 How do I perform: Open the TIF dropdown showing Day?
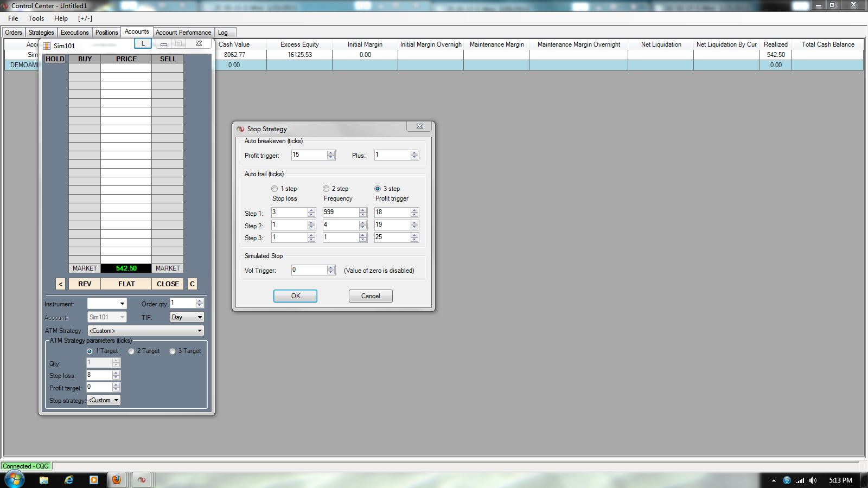tap(200, 317)
